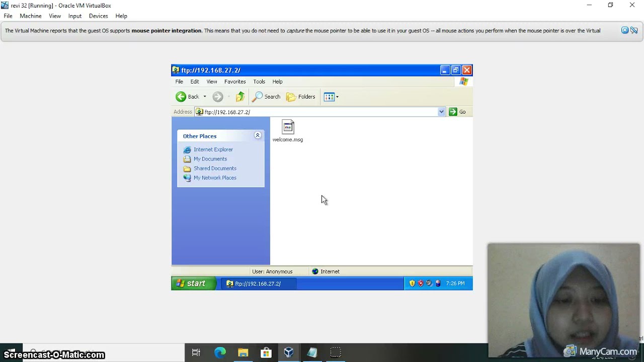Image resolution: width=644 pixels, height=362 pixels.
Task: Click Shared Documents folder icon
Action: coord(187,169)
